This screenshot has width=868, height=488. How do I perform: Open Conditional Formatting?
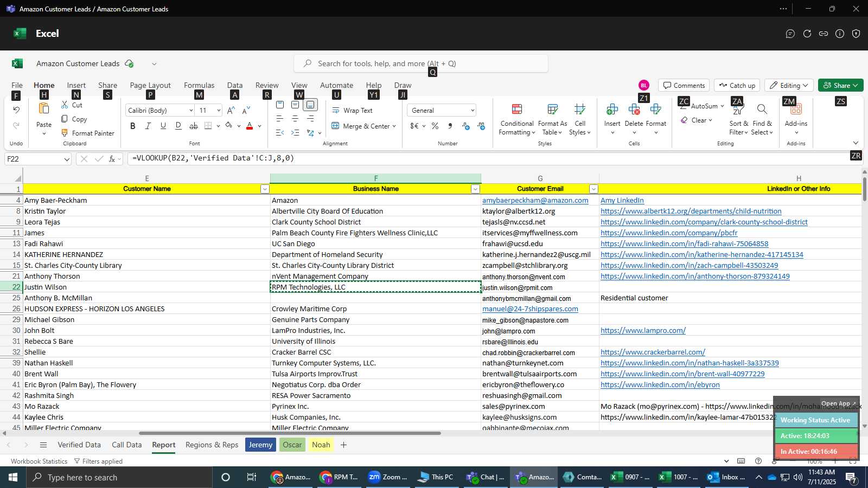click(x=517, y=120)
